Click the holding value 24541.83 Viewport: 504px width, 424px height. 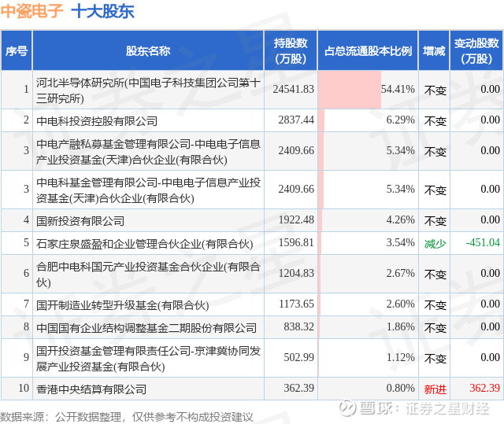tap(294, 89)
